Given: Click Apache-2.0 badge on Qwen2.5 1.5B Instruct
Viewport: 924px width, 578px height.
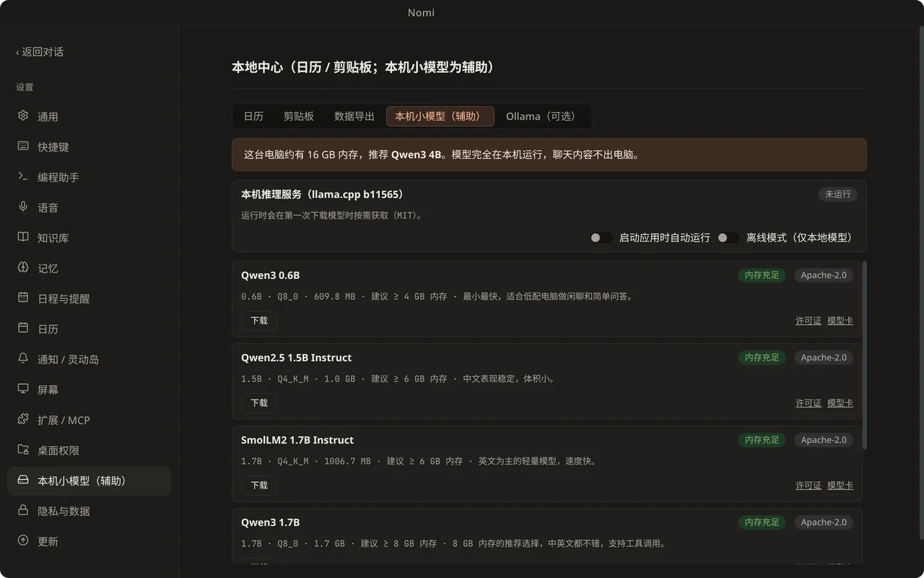Looking at the screenshot, I should tap(824, 358).
